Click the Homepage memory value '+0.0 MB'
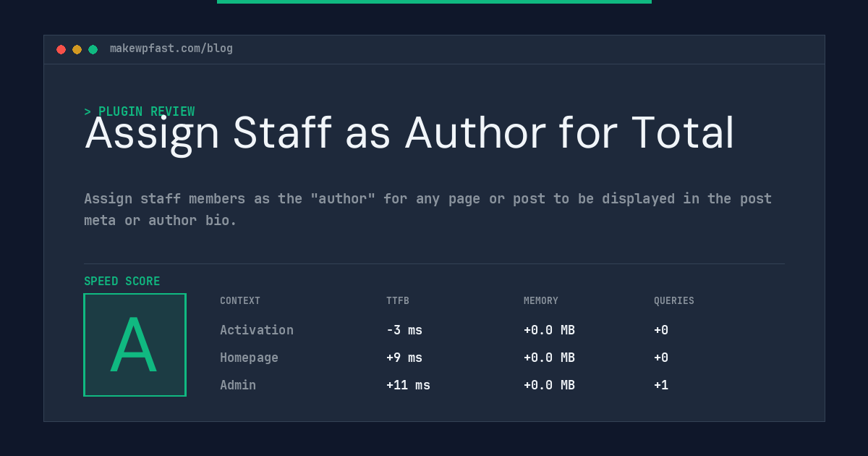The width and height of the screenshot is (868, 456). point(549,358)
